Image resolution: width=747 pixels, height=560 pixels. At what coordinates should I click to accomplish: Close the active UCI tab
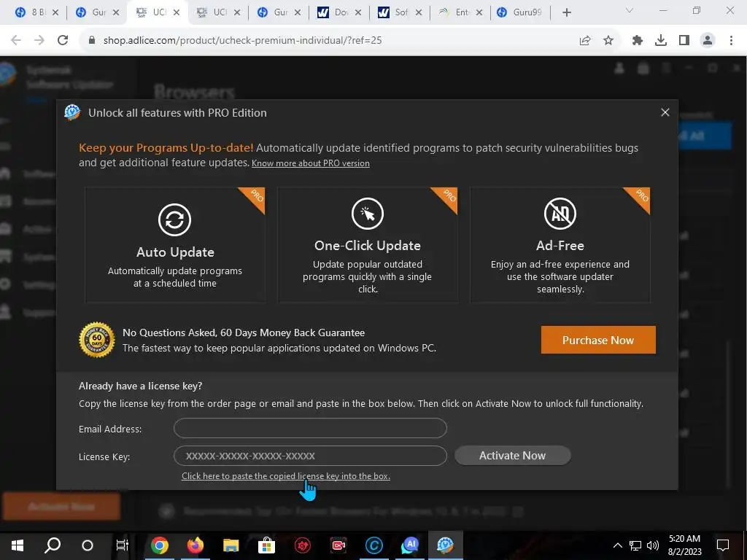coord(177,13)
